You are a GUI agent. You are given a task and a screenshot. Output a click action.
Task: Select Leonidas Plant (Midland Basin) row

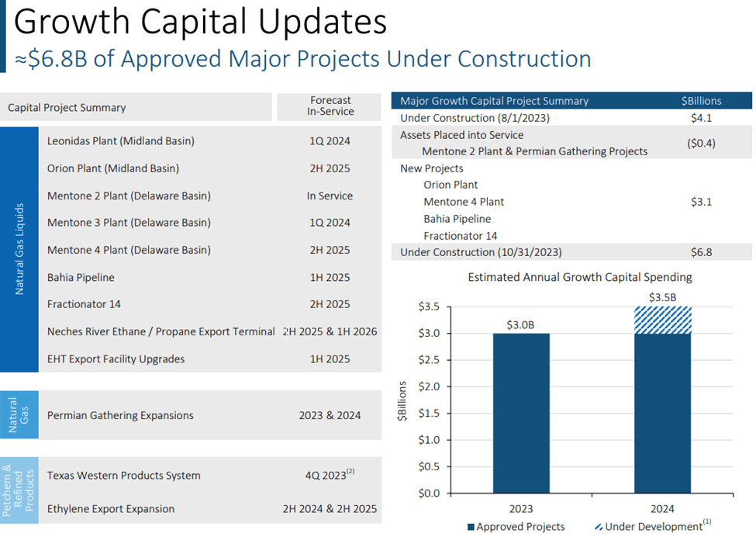(210, 141)
